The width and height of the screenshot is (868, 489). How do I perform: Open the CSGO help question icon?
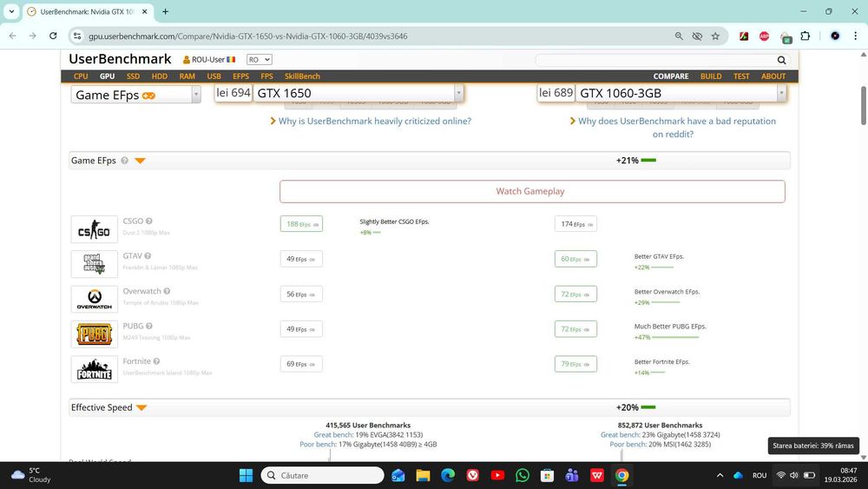click(149, 221)
